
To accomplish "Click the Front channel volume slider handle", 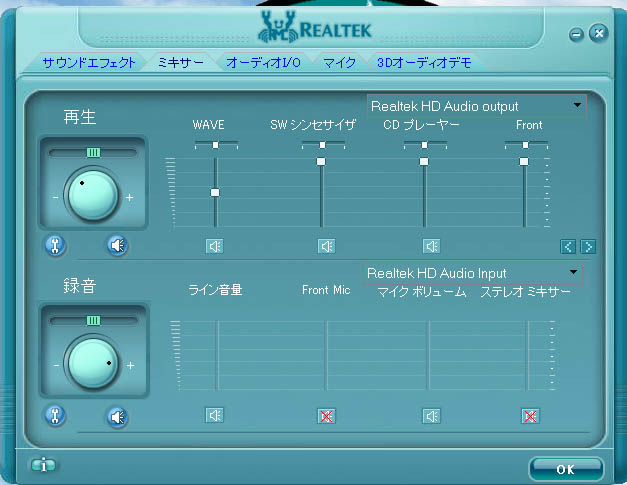I will pos(524,162).
